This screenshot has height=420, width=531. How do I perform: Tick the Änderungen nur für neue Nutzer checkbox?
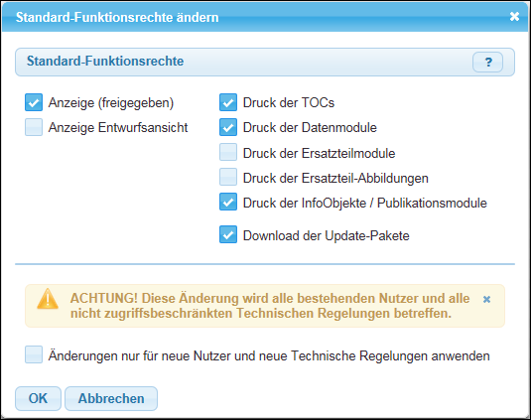(x=34, y=354)
